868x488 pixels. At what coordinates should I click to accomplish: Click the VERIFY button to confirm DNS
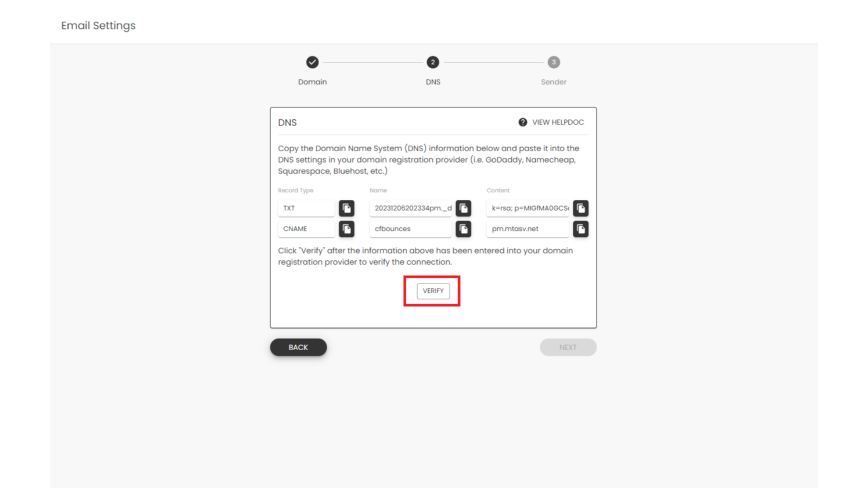click(x=434, y=291)
